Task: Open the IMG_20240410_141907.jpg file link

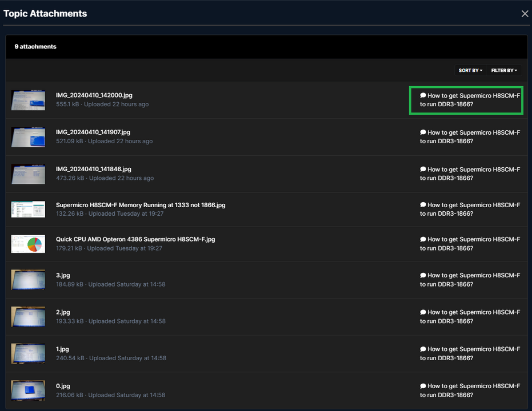Action: coord(93,132)
